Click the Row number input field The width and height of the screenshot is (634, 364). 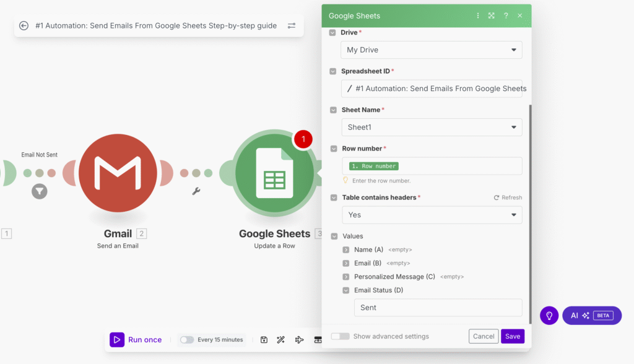(x=432, y=166)
